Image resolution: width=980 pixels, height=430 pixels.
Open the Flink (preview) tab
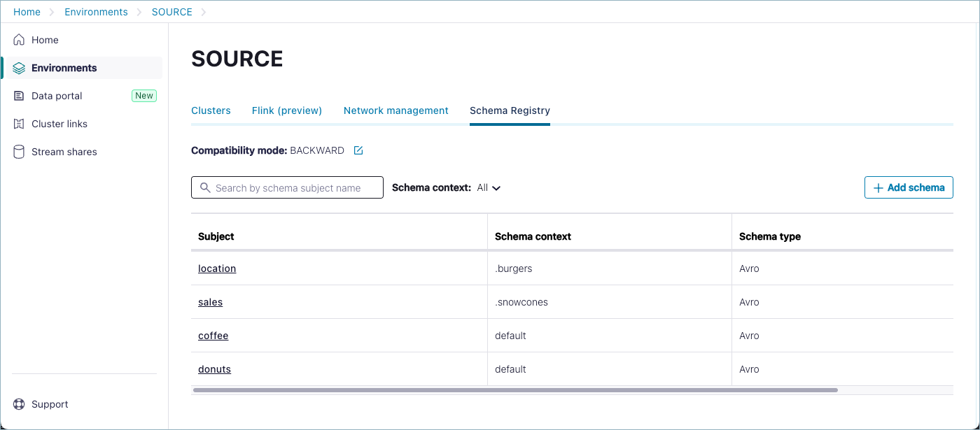click(287, 110)
